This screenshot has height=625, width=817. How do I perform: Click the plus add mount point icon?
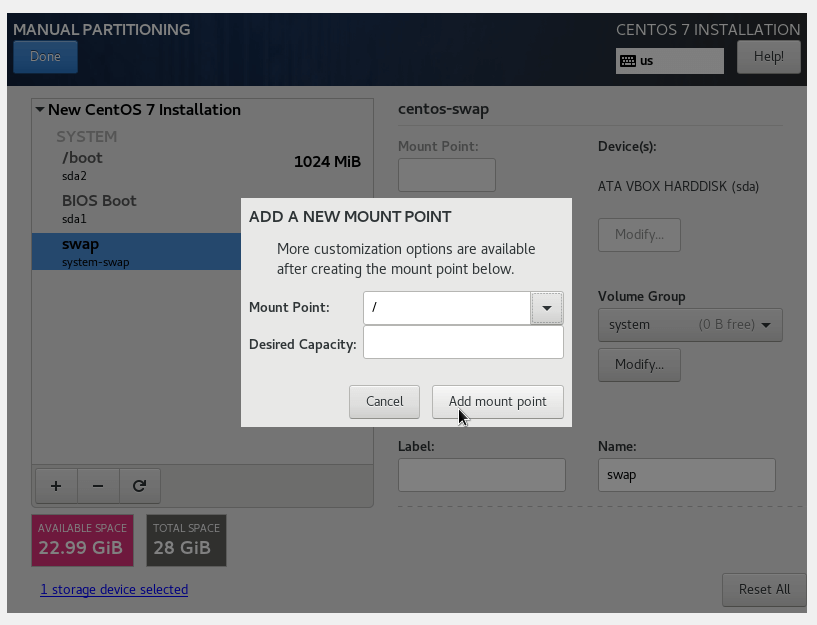[x=56, y=486]
